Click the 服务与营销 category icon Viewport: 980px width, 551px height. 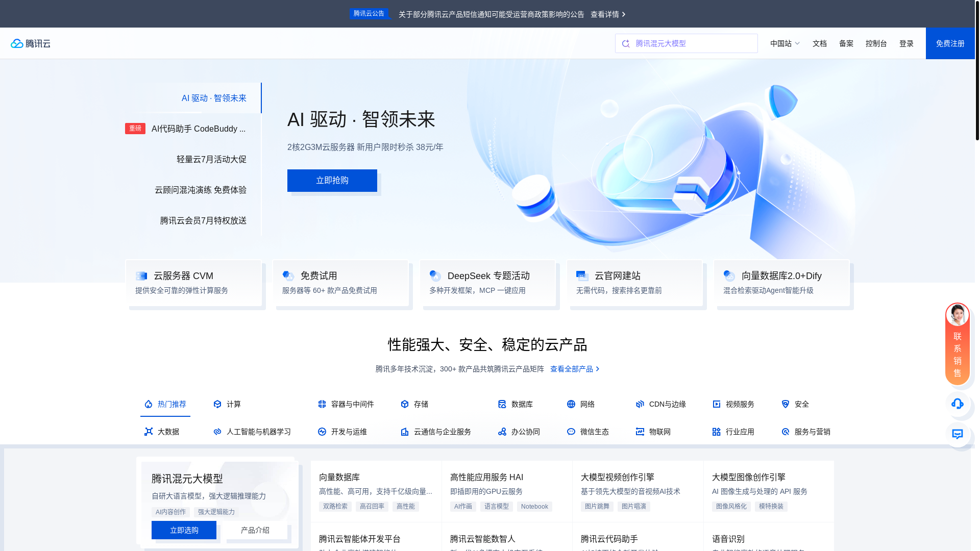786,432
